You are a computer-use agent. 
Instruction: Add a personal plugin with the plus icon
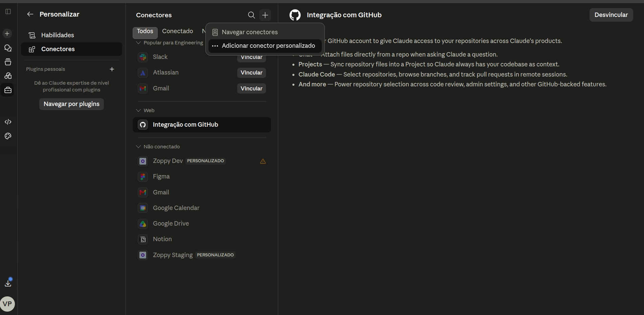[x=112, y=69]
